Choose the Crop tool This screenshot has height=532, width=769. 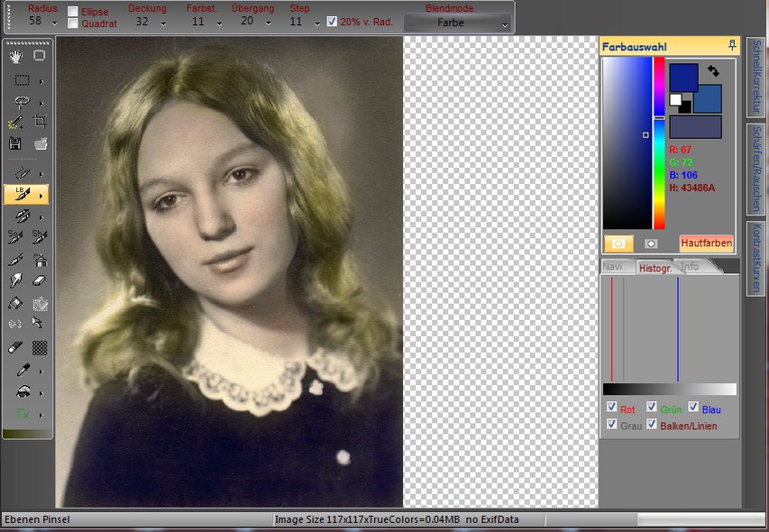40,122
